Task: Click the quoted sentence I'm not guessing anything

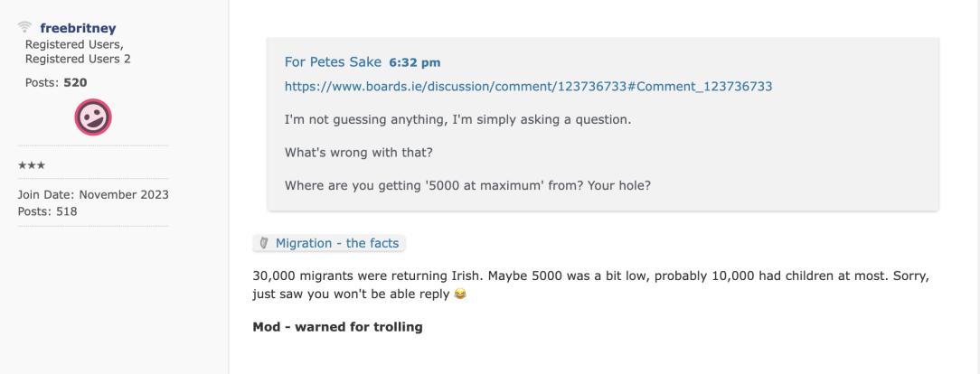Action: coord(458,119)
